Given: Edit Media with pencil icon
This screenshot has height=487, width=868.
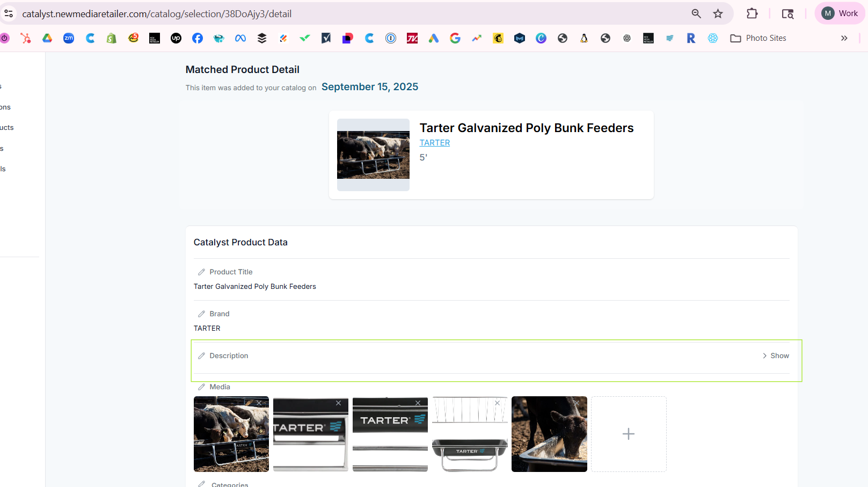Looking at the screenshot, I should 202,387.
